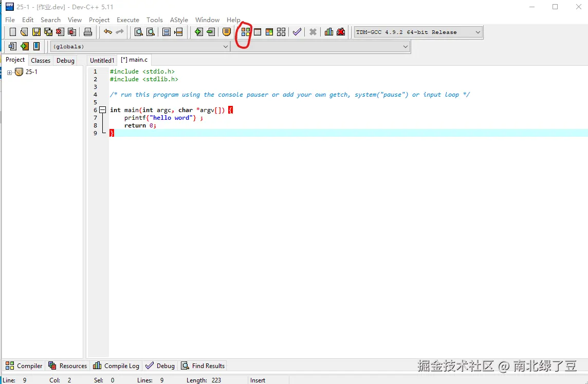Viewport: 588px width, 384px height.
Task: Click line number 4 in gutter
Action: pyautogui.click(x=95, y=95)
